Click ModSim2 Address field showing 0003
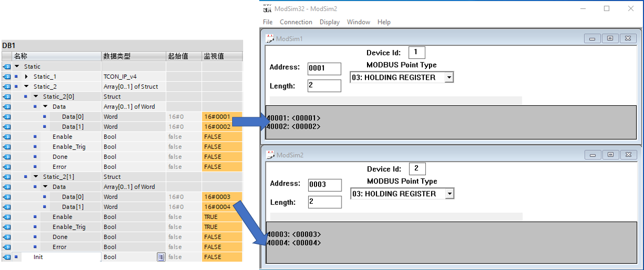The image size is (644, 270). click(324, 185)
